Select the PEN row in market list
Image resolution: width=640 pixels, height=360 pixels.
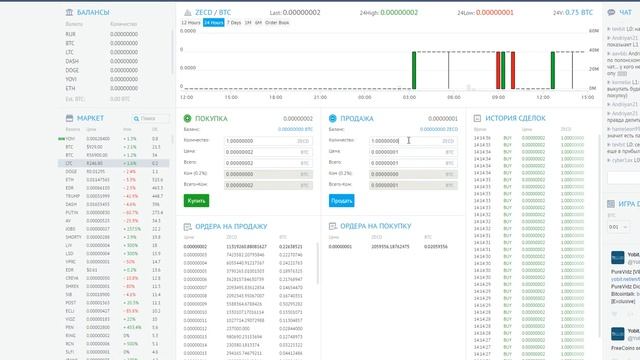(x=113, y=327)
